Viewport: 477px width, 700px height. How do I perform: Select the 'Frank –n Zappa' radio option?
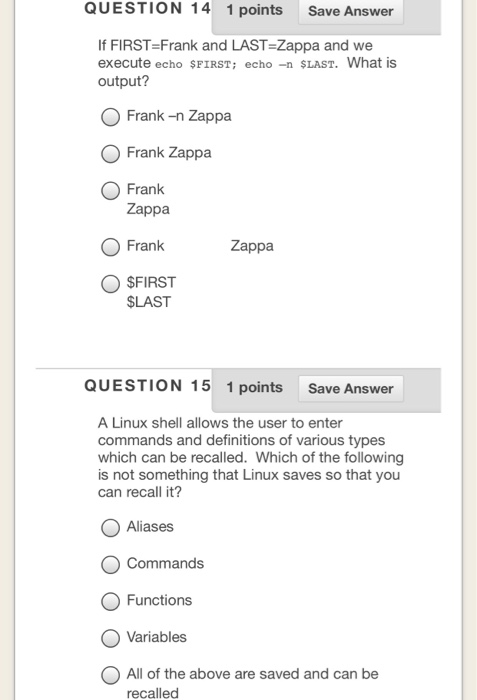point(110,117)
